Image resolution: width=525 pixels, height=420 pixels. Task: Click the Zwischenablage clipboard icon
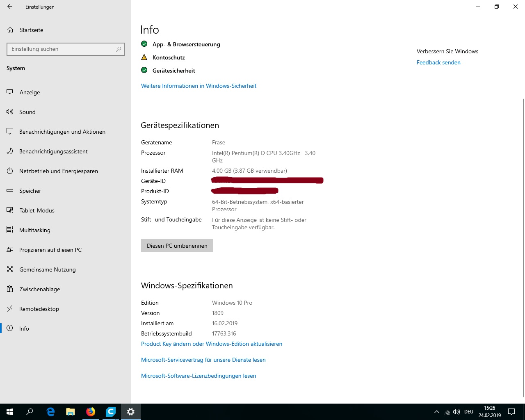[x=10, y=289]
